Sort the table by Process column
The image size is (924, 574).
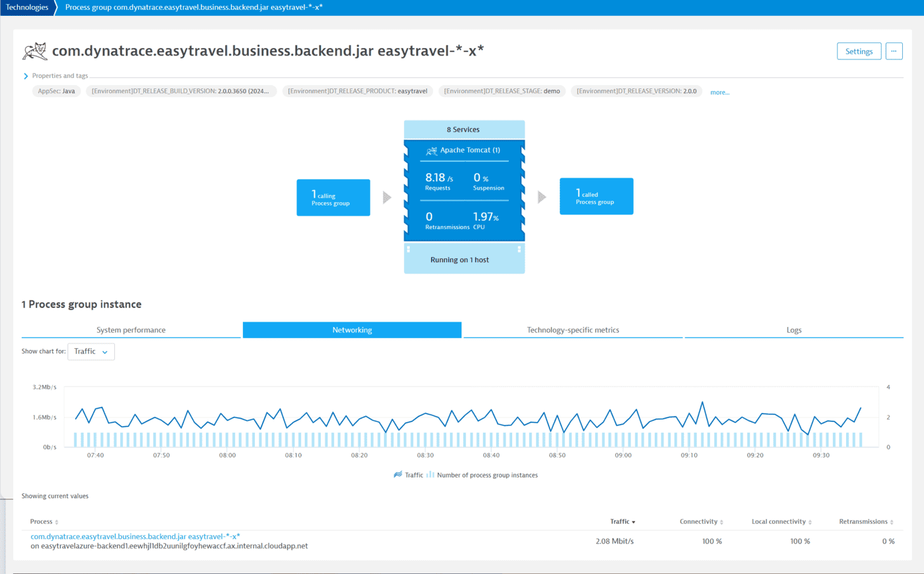[44, 522]
